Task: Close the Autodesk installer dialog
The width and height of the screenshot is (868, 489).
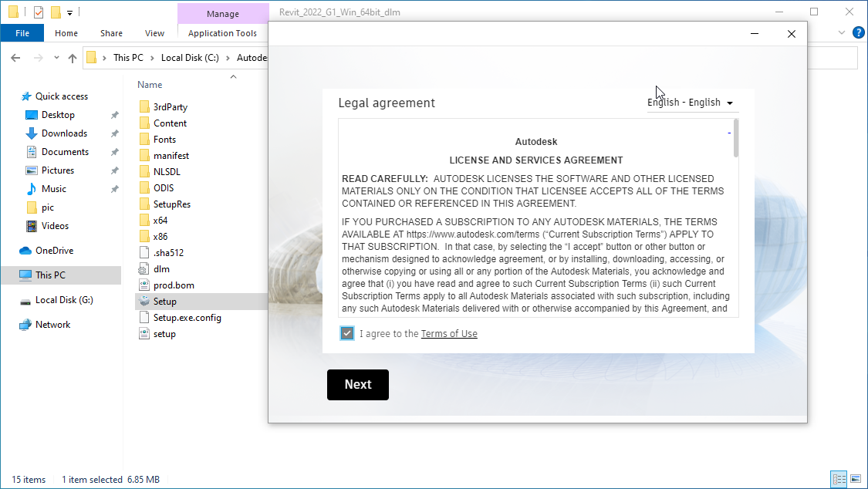Action: coord(792,34)
